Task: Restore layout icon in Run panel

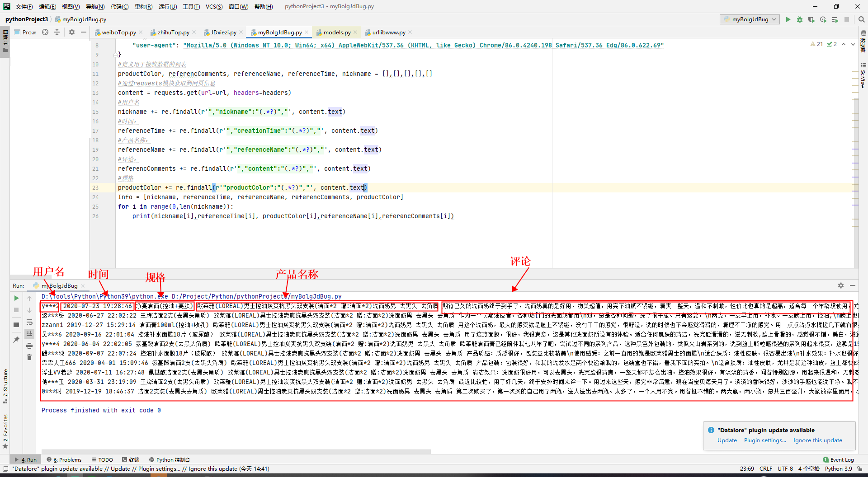Action: point(16,324)
